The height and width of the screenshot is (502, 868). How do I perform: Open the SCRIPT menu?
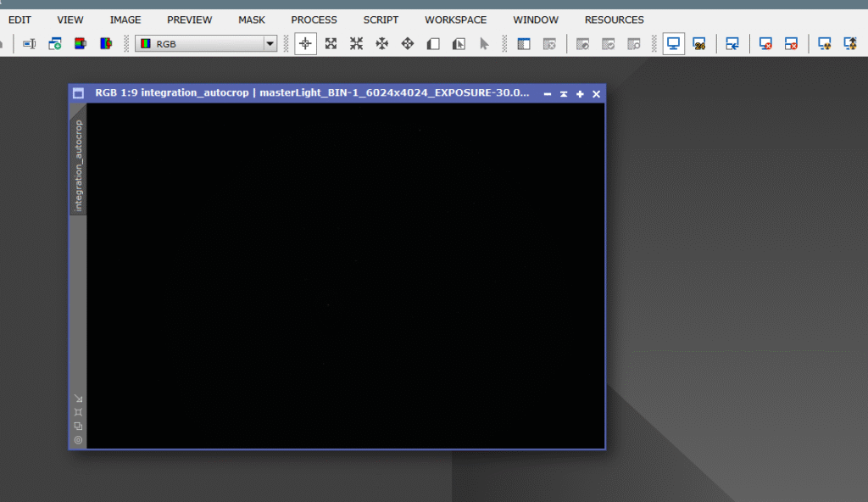point(381,20)
